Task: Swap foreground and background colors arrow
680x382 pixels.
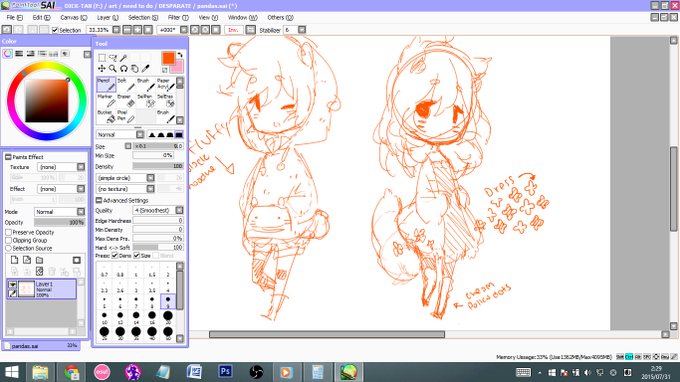Action: (x=180, y=55)
